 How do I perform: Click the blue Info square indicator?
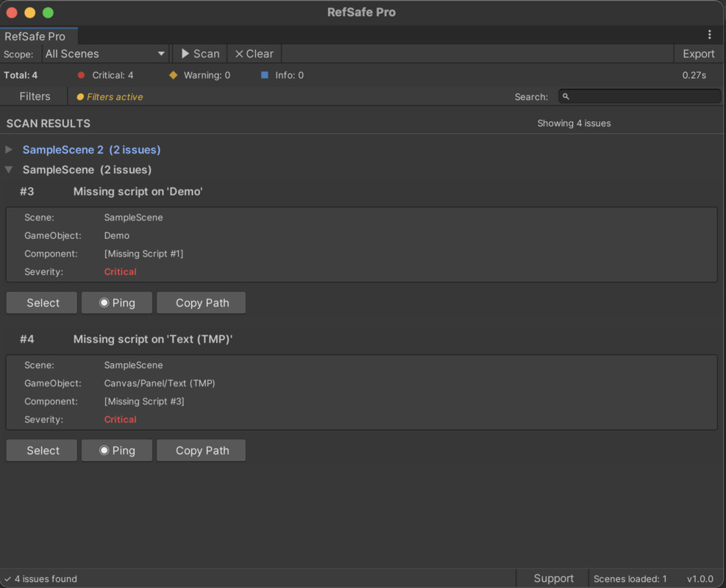pyautogui.click(x=264, y=75)
